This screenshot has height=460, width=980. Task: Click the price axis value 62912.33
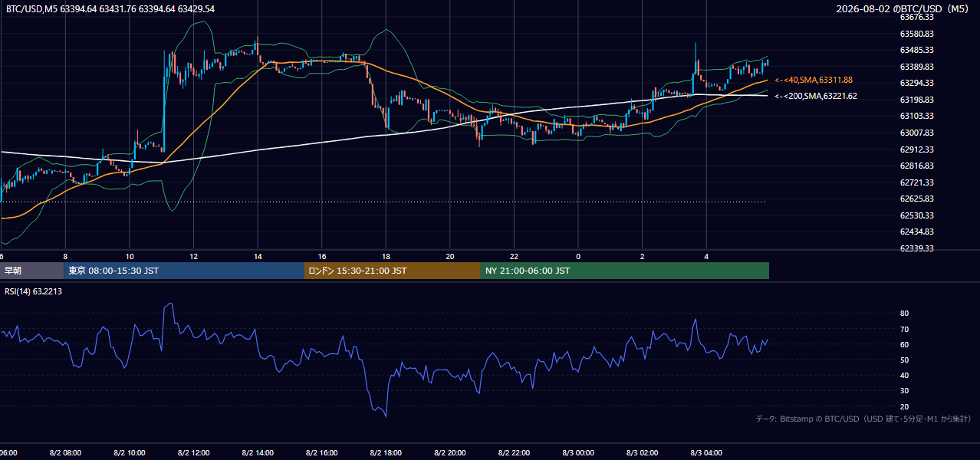click(x=916, y=149)
